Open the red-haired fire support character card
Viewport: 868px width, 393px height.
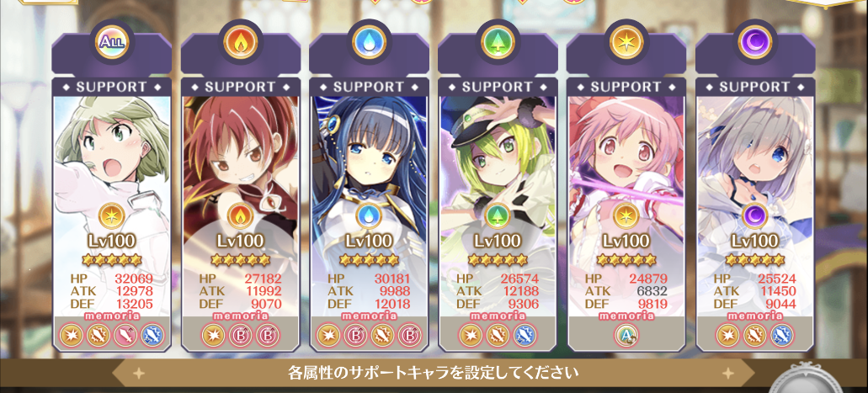click(241, 215)
